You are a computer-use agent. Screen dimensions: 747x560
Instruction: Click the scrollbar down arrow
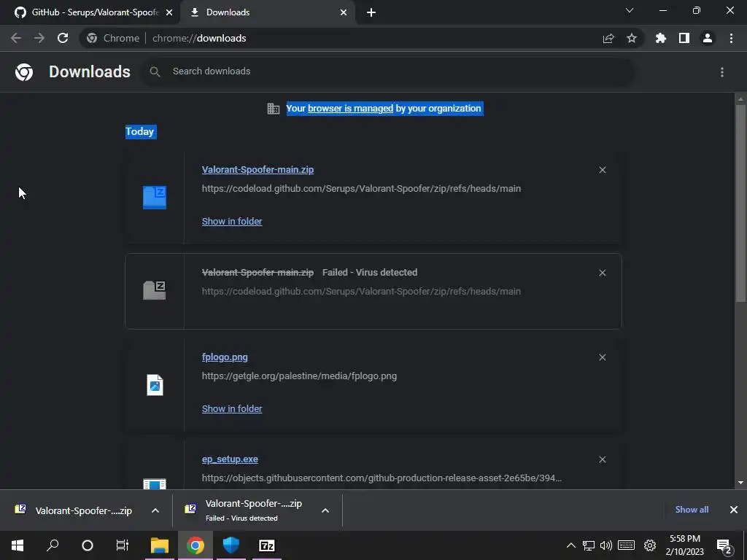740,483
